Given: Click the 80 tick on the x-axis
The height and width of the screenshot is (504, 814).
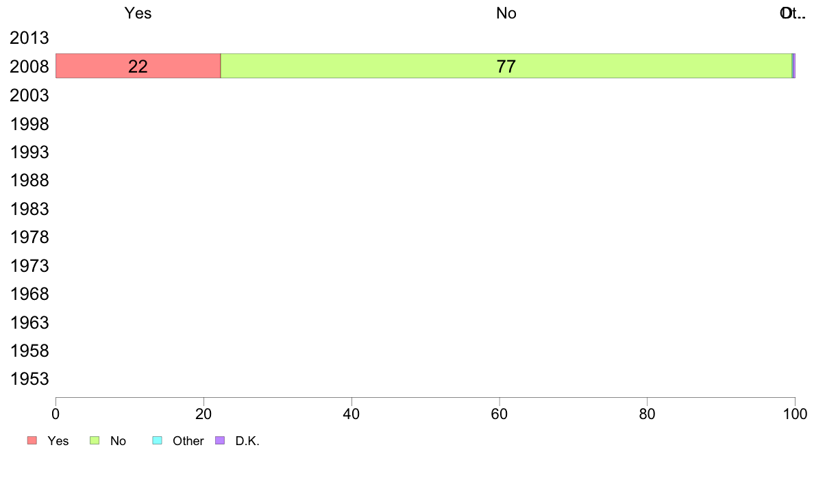Looking at the screenshot, I should (647, 414).
